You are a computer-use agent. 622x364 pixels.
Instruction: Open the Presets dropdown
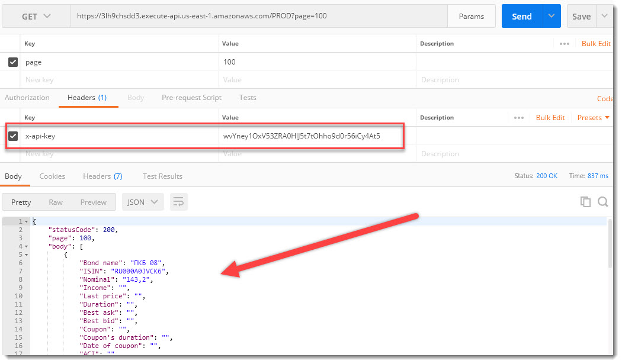click(592, 117)
